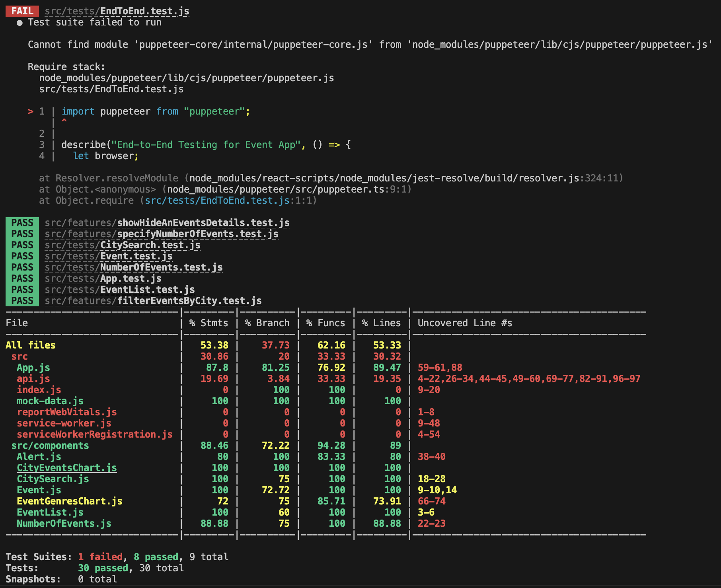Click the 'Require stack:' heading
This screenshot has height=588, width=721.
point(66,67)
